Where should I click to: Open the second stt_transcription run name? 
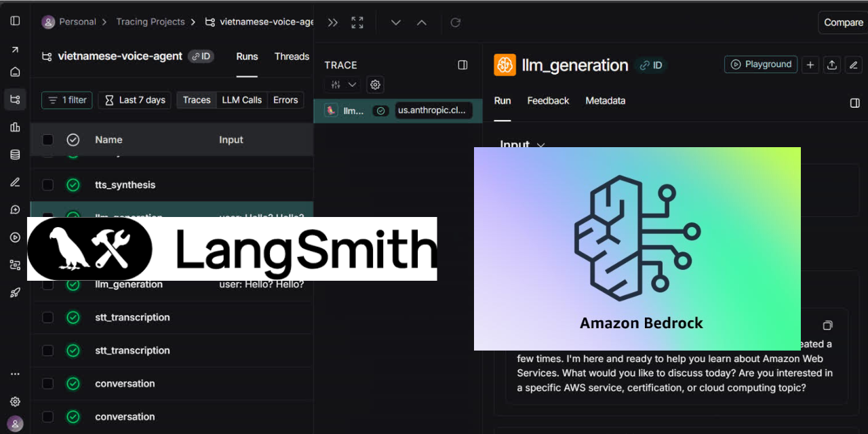(132, 351)
